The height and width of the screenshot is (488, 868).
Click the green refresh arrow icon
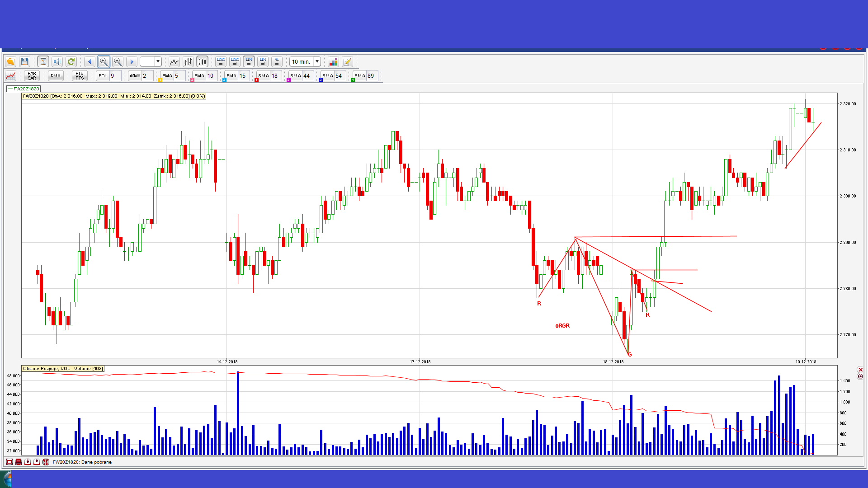click(x=71, y=61)
